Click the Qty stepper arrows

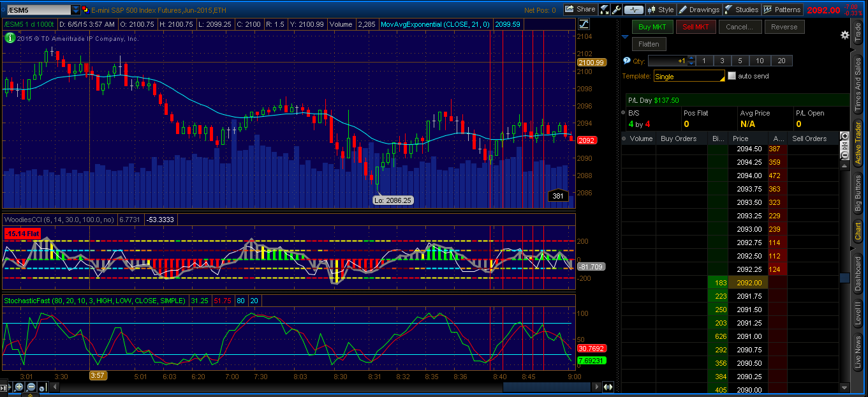[x=691, y=61]
